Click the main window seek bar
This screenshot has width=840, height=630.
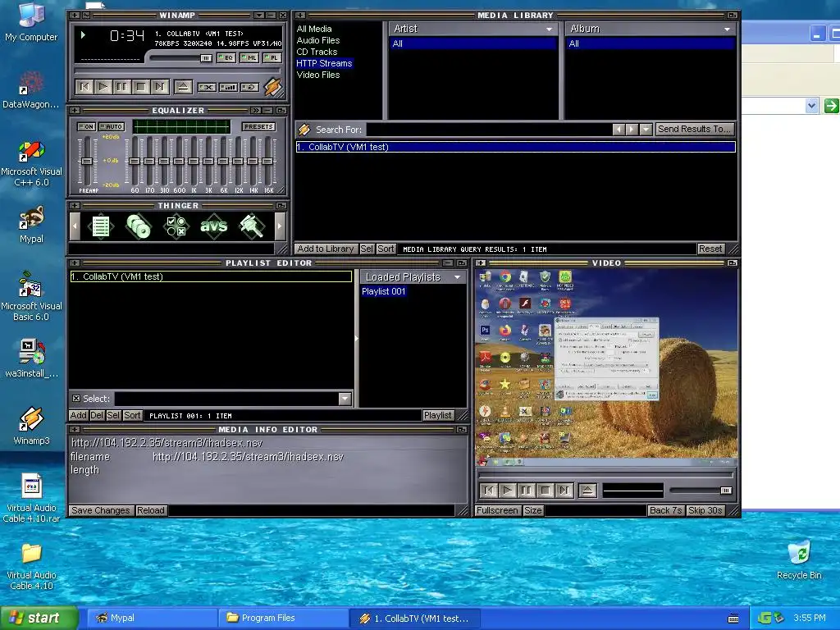click(x=177, y=71)
